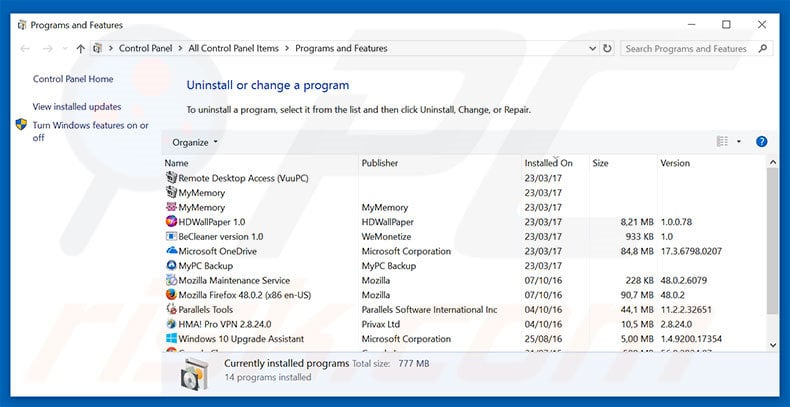
Task: Click the WeMonetize publisher cell
Action: (386, 236)
